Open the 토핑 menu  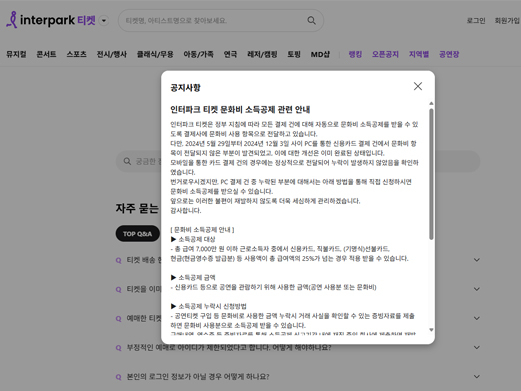[x=294, y=54]
